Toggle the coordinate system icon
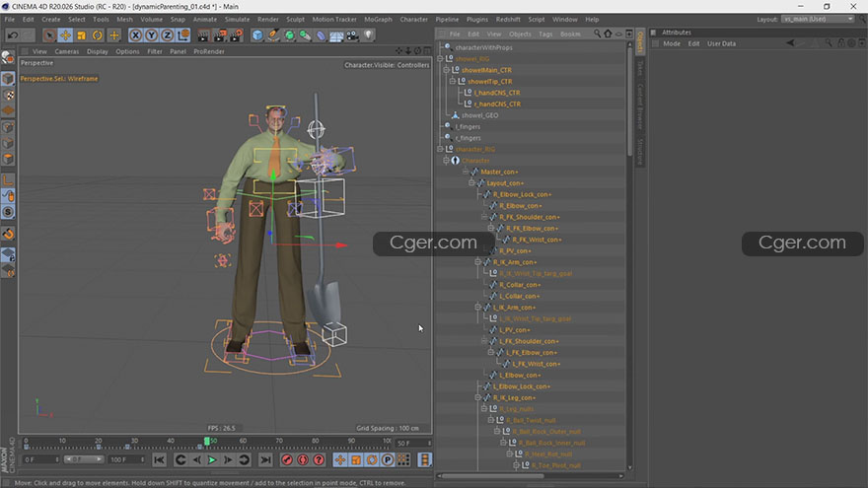The image size is (868, 488). 183,35
